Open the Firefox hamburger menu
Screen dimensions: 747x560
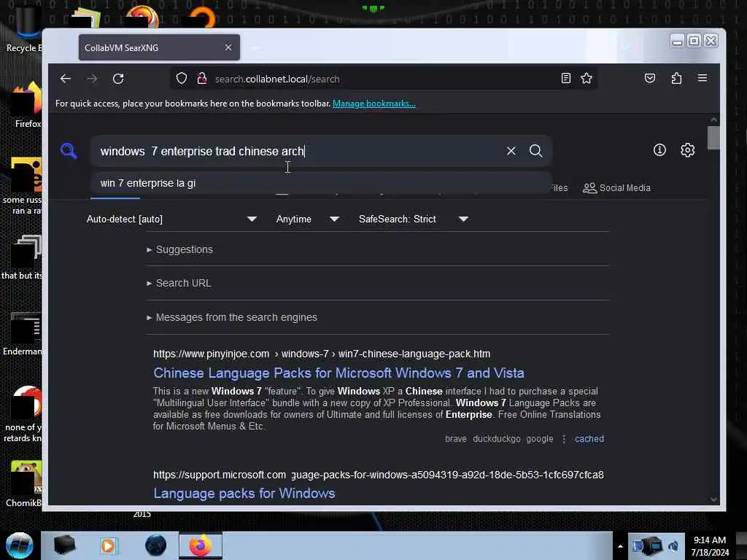(703, 78)
